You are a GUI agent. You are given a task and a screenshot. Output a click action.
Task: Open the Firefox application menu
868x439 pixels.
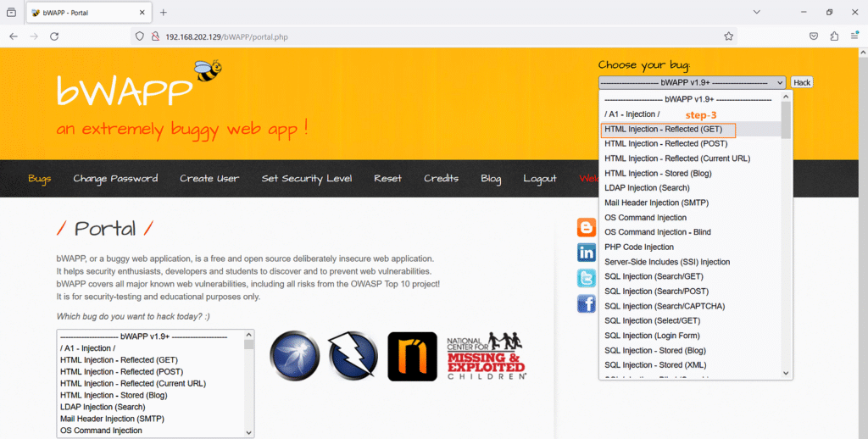click(854, 36)
